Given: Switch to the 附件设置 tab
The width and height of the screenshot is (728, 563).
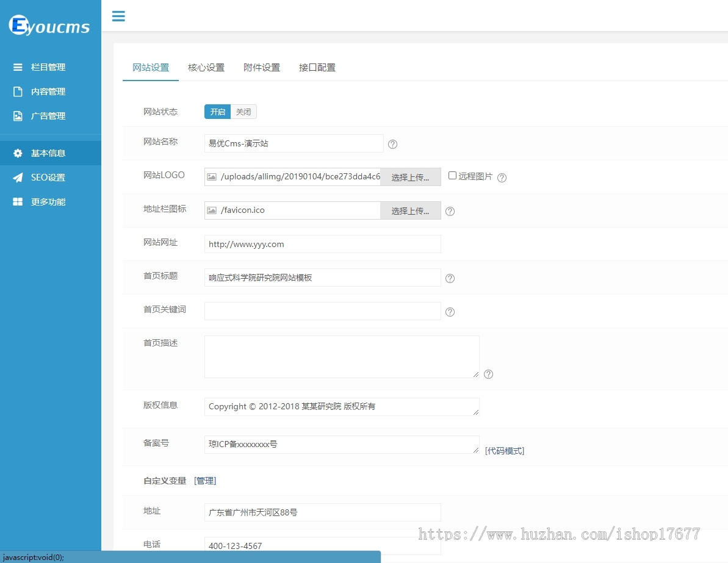Looking at the screenshot, I should click(262, 68).
